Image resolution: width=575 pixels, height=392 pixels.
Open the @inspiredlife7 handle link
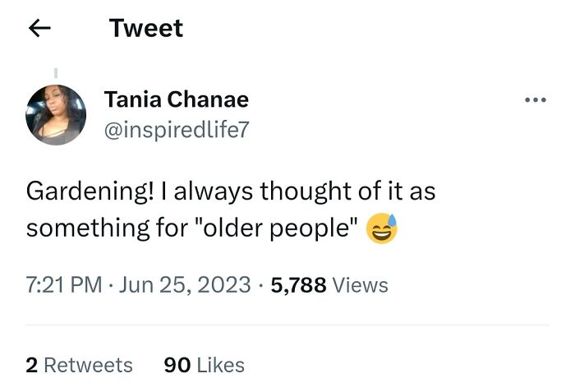click(x=175, y=128)
